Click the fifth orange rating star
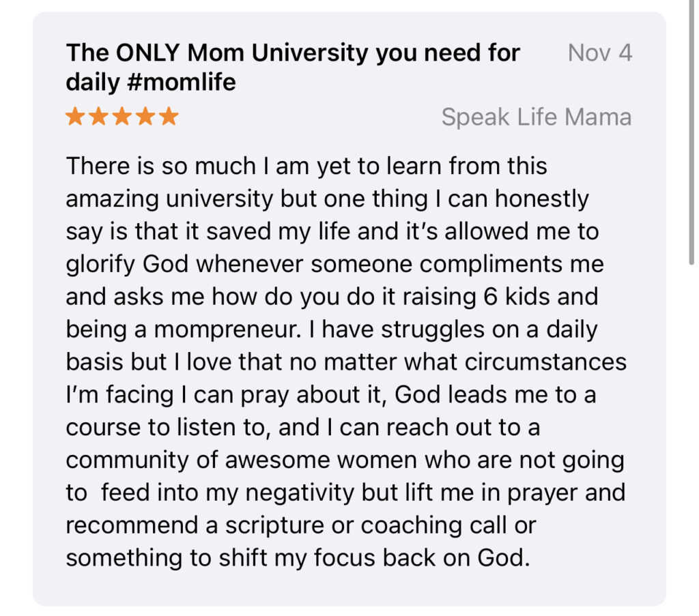This screenshot has width=699, height=616. 168,117
